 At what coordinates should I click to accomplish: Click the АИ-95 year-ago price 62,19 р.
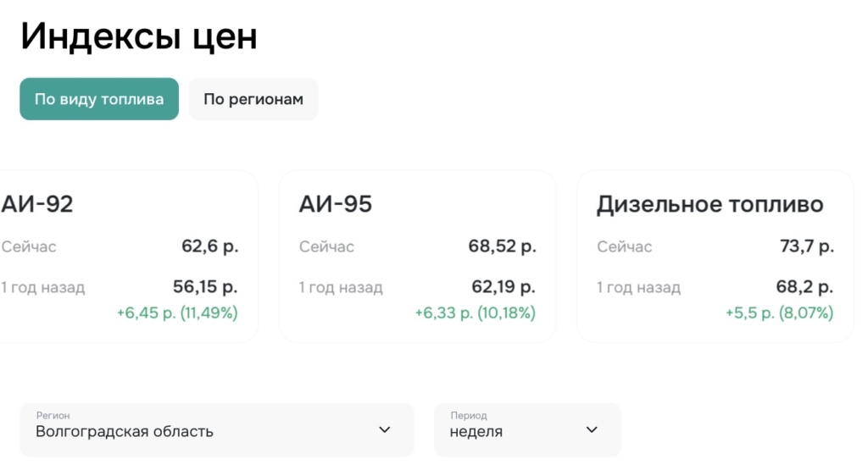504,287
